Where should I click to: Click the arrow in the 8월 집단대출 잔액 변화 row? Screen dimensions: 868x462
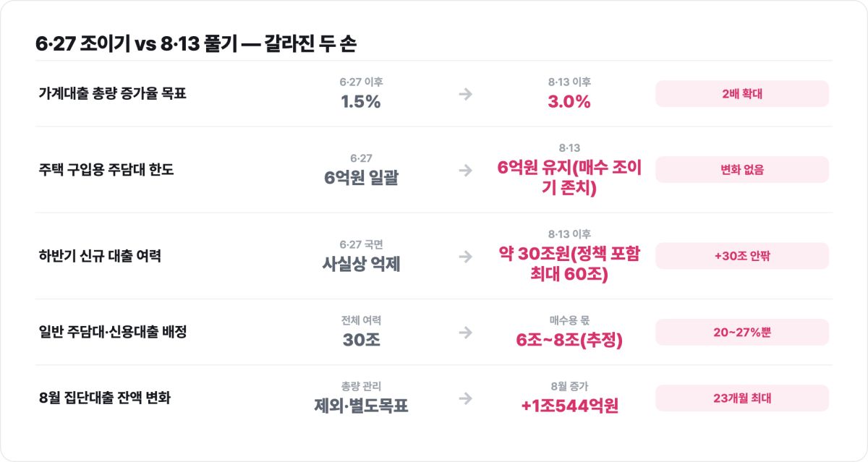pyautogui.click(x=465, y=398)
